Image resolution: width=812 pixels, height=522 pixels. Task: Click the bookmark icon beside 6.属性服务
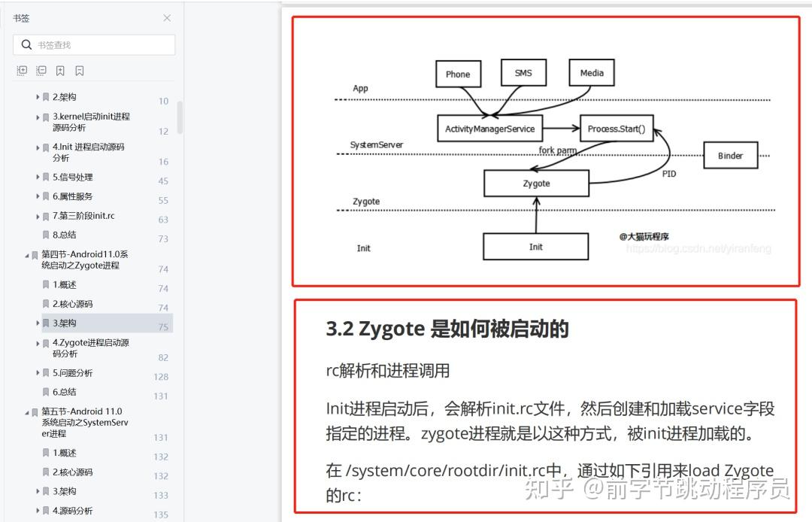[47, 196]
